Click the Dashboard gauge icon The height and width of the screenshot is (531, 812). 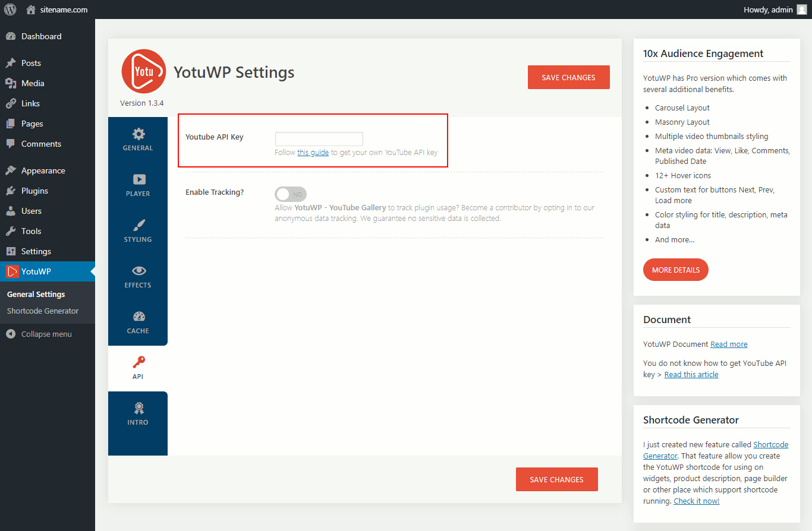coord(11,36)
